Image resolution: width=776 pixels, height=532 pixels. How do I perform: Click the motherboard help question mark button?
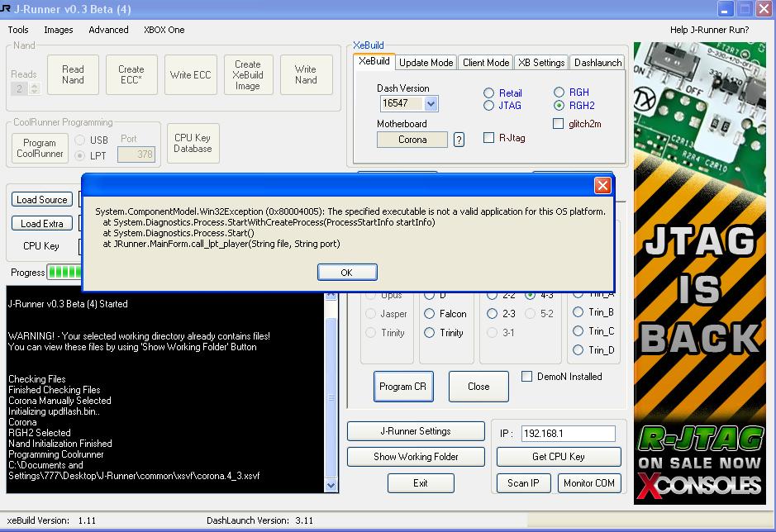459,140
